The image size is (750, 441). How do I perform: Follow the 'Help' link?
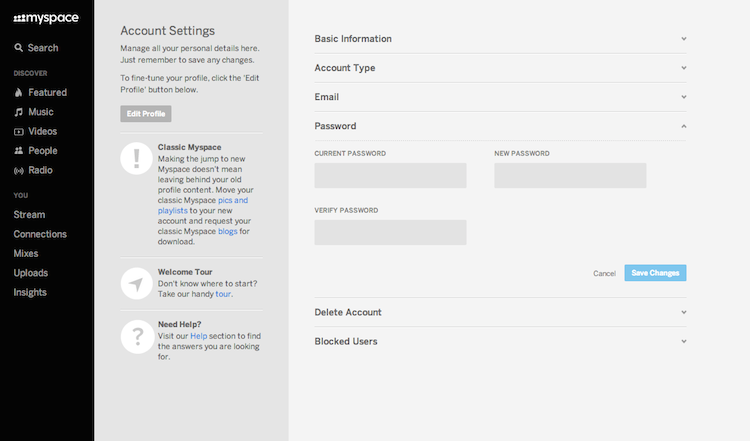coord(199,336)
